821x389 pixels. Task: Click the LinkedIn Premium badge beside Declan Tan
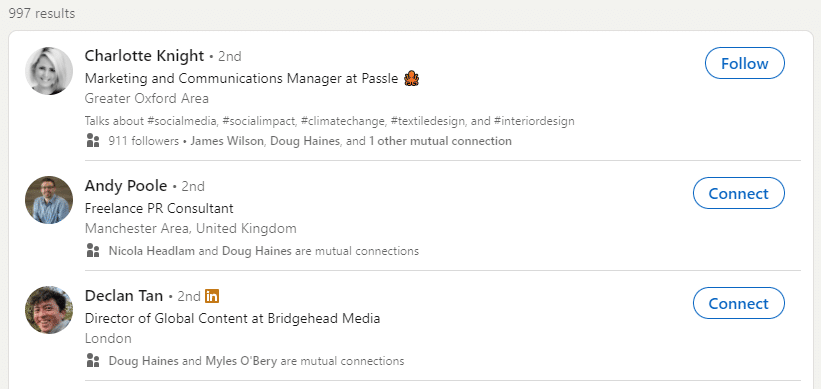(212, 296)
